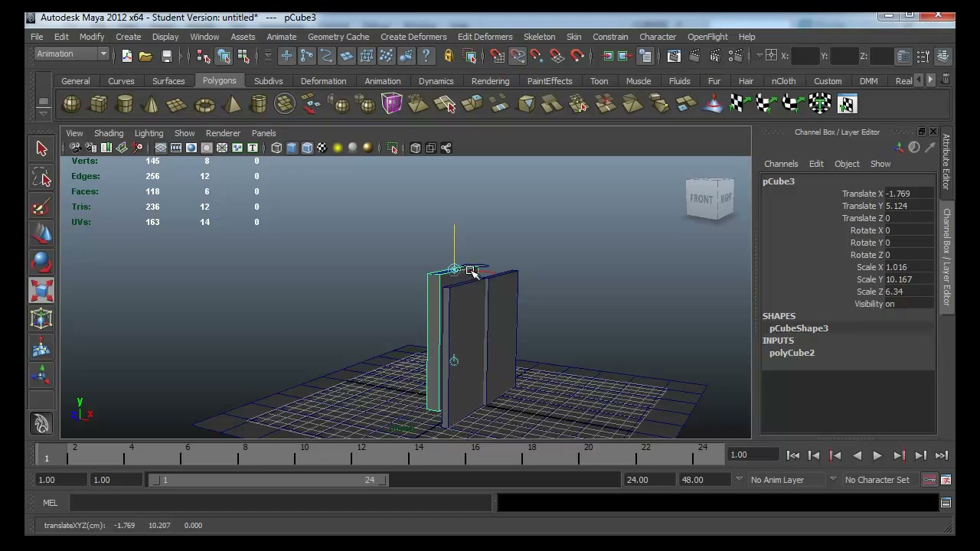This screenshot has width=980, height=551.
Task: Click the MEL command line input
Action: pos(281,503)
